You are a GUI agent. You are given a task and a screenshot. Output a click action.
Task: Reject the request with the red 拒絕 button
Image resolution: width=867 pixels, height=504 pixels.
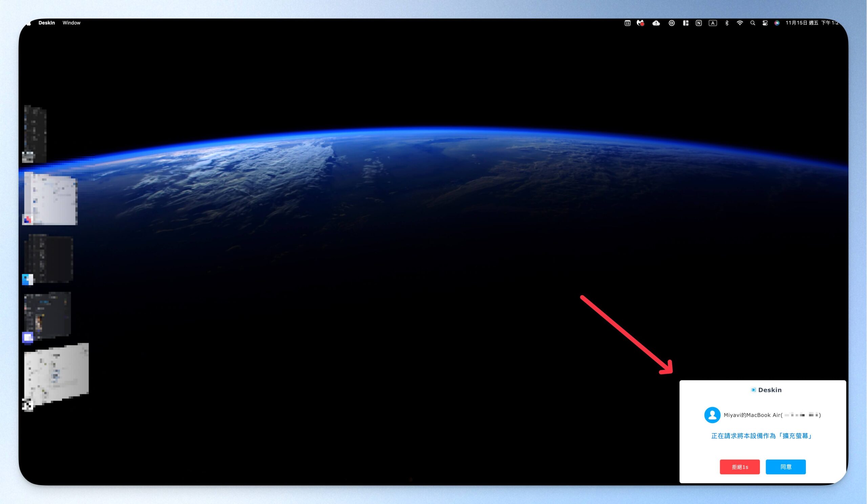point(740,467)
